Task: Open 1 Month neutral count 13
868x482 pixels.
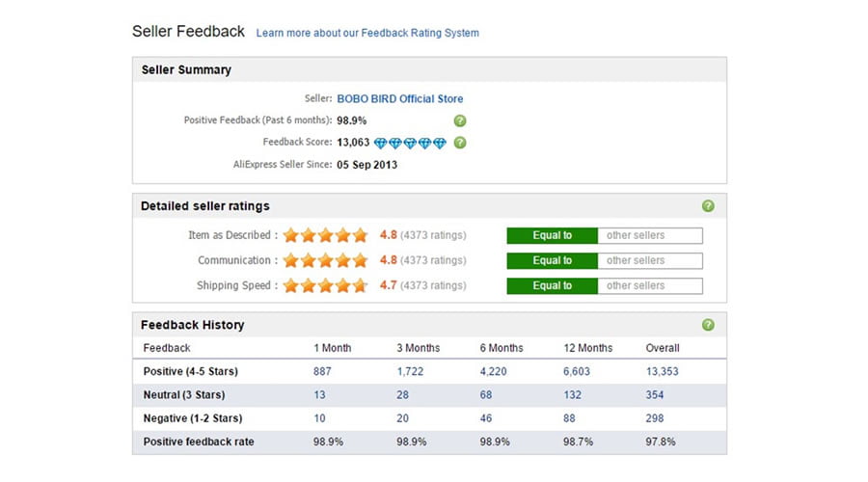Action: pos(319,395)
